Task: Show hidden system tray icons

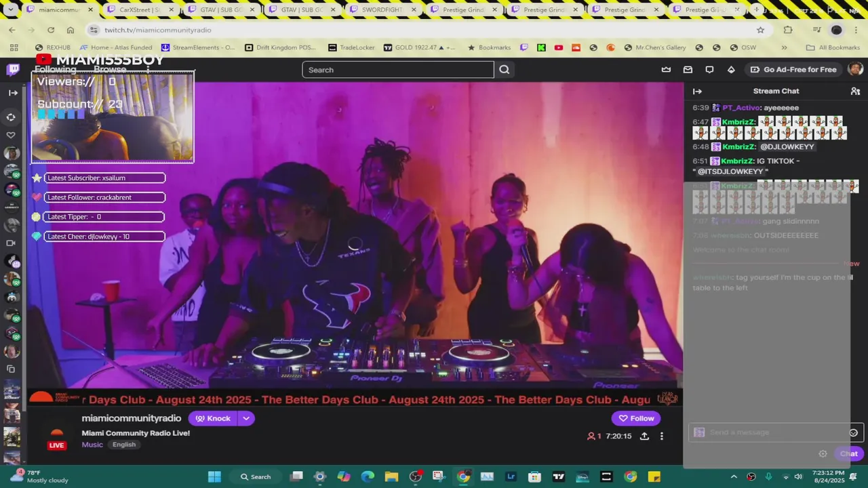Action: [734, 476]
